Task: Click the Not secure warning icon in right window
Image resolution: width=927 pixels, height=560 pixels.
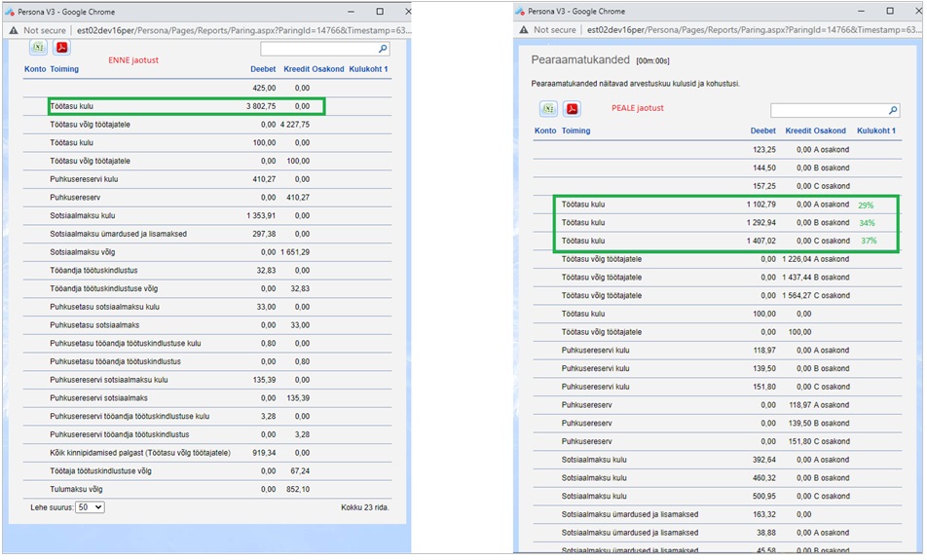Action: [527, 30]
